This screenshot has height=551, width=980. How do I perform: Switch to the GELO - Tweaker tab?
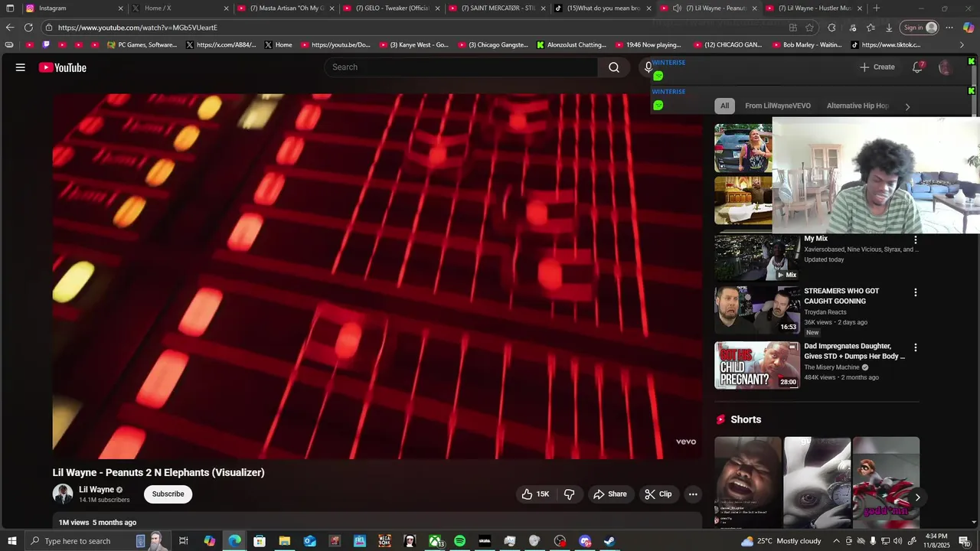point(390,8)
